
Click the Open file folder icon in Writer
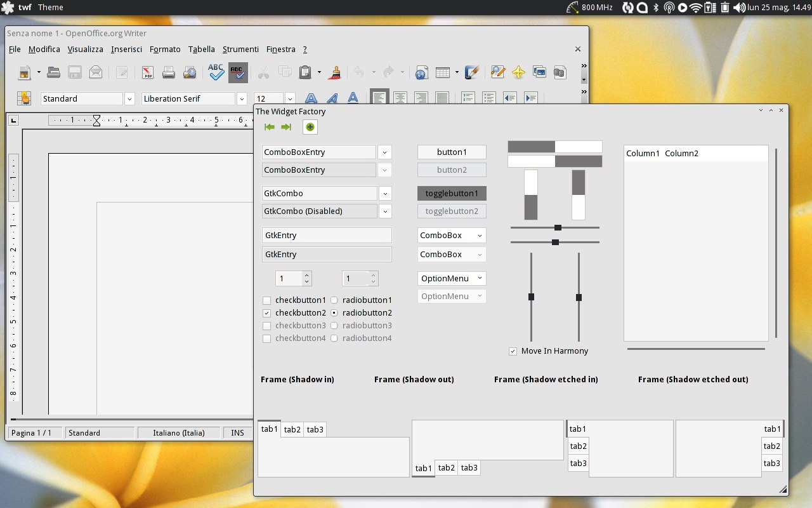pos(54,72)
